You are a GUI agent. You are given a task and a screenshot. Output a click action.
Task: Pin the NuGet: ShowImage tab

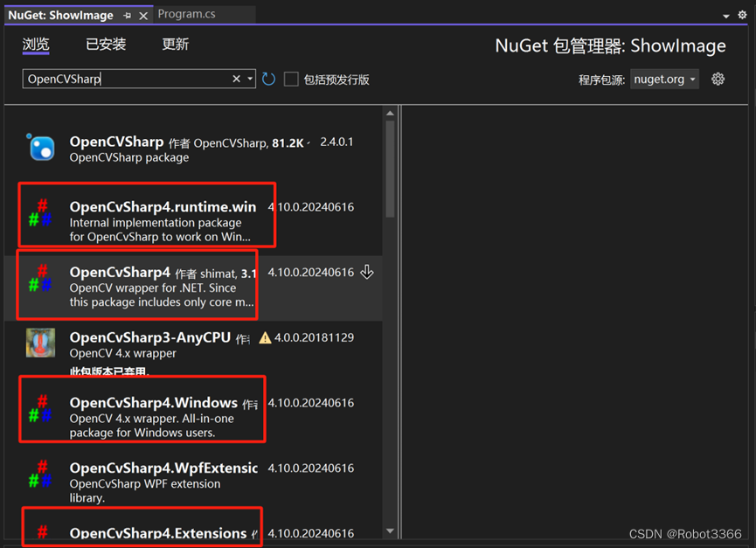point(128,16)
